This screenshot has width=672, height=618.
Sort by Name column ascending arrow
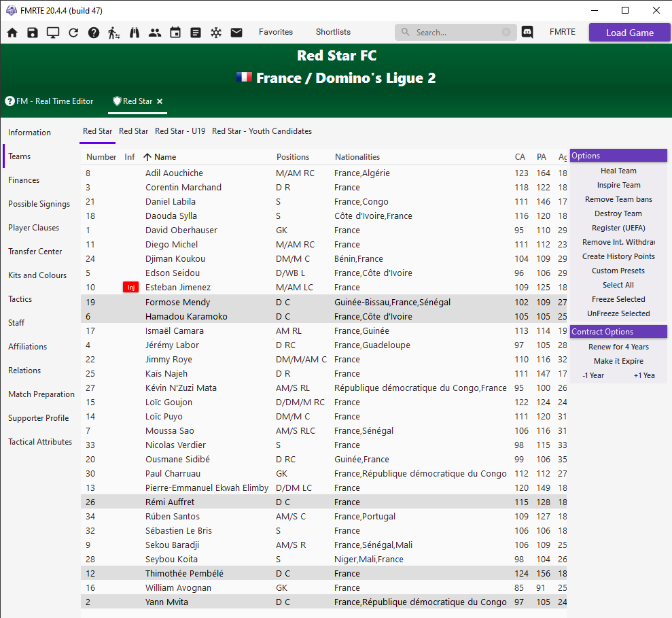point(147,157)
